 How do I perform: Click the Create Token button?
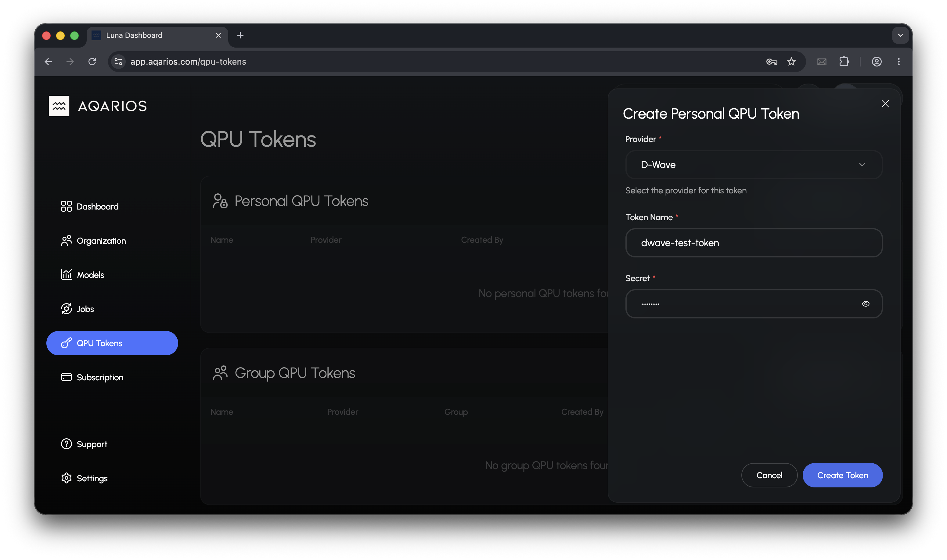(842, 475)
